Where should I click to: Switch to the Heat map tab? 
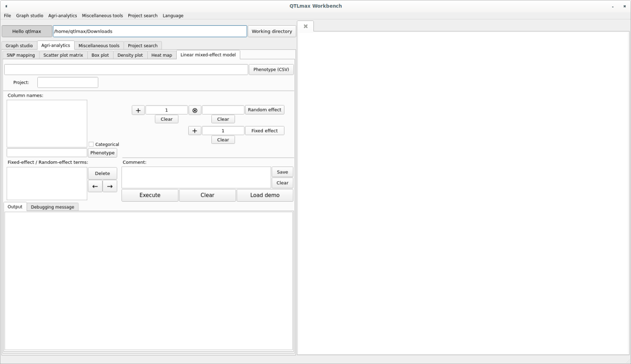(161, 55)
